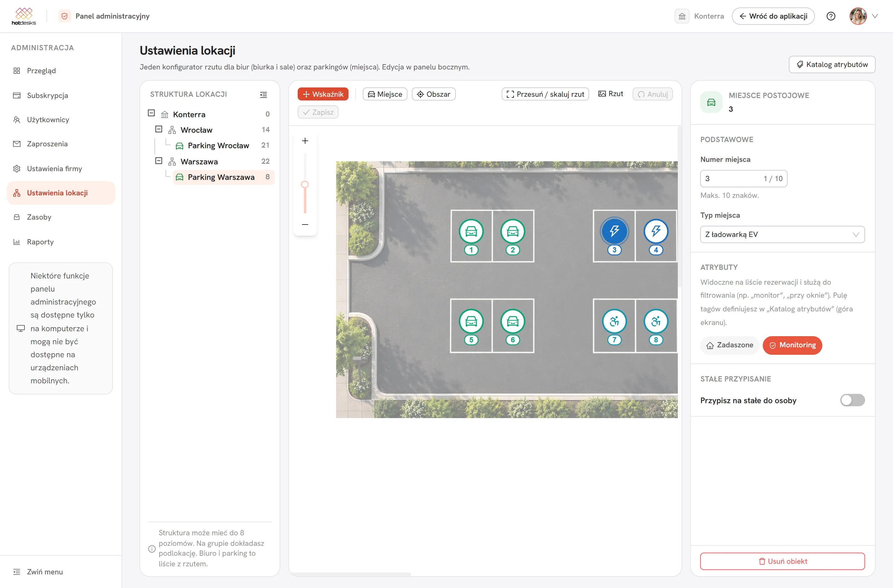Click the zoom in plus icon
The image size is (893, 588).
pyautogui.click(x=305, y=141)
